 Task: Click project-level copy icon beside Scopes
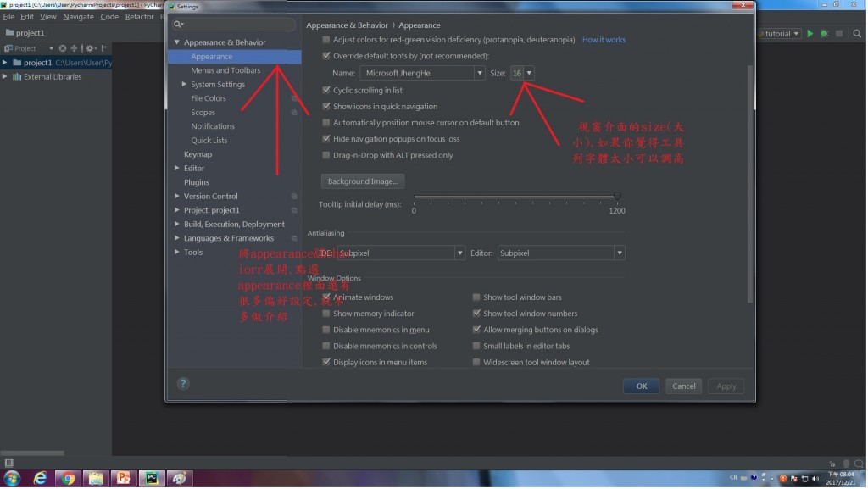click(x=294, y=113)
